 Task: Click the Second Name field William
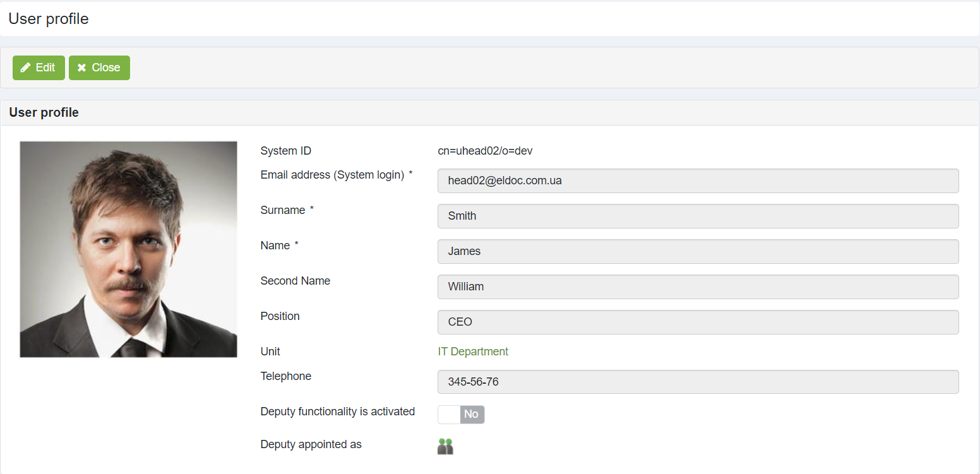tap(698, 287)
